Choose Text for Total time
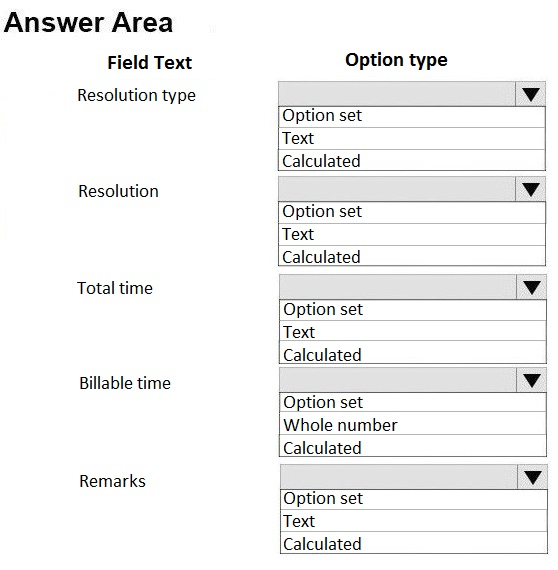 pos(413,331)
